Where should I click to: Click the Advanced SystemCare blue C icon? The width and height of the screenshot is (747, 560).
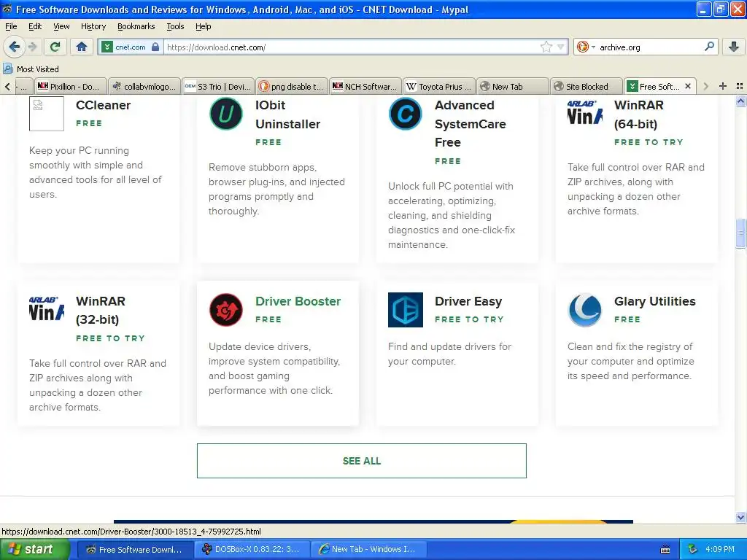pos(406,113)
